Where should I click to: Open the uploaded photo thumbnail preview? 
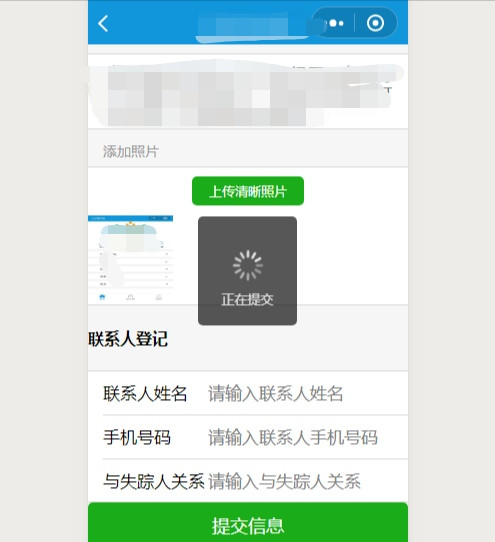pyautogui.click(x=130, y=259)
